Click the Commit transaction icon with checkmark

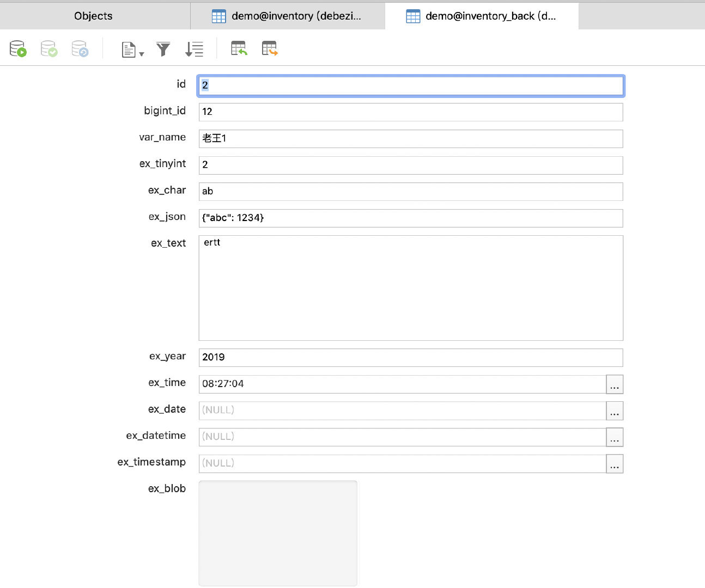[49, 49]
